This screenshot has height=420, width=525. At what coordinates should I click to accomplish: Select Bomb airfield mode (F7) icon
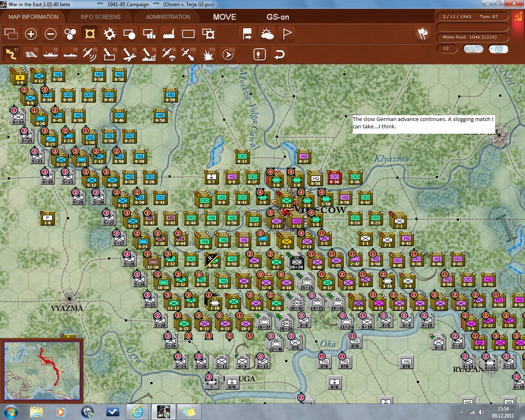[x=129, y=54]
